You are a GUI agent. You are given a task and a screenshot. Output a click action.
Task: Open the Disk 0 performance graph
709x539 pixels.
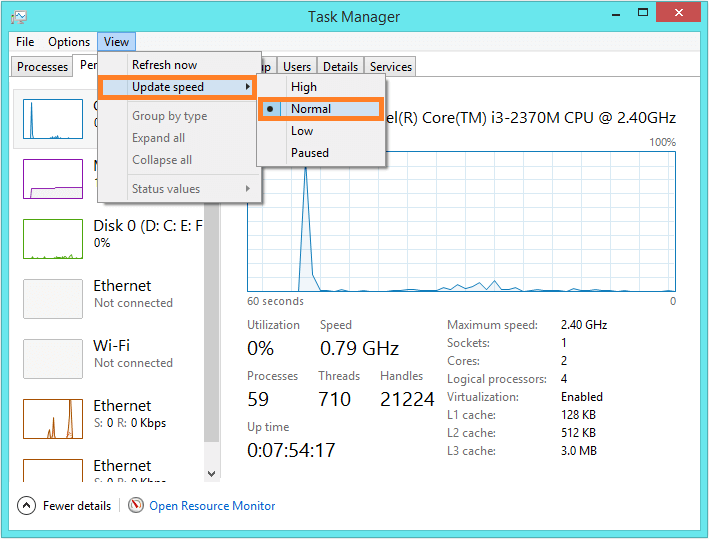point(53,239)
